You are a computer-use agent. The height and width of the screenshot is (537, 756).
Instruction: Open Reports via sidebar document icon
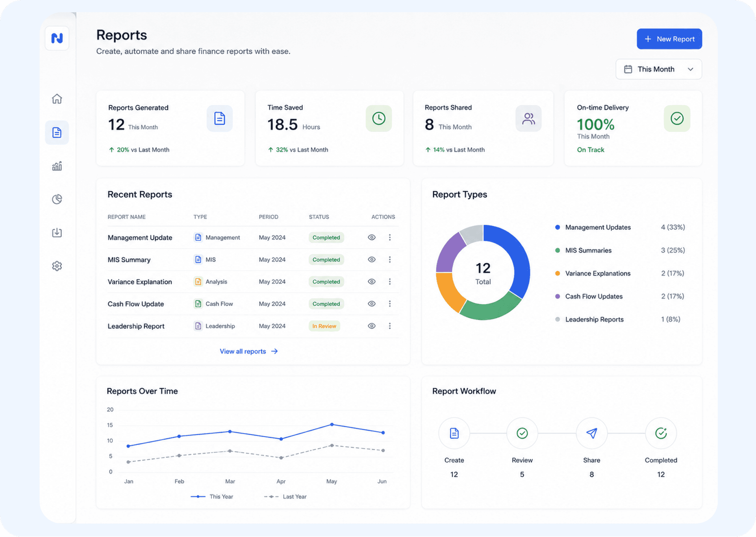coord(57,133)
